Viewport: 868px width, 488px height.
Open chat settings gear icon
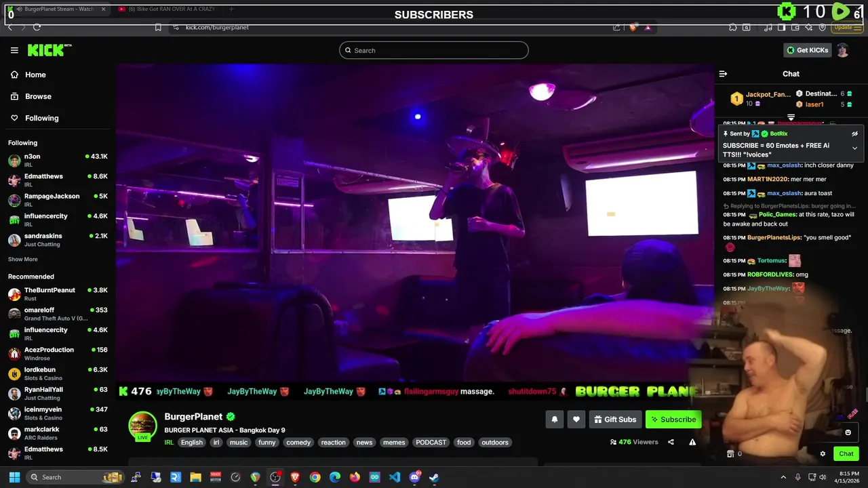click(823, 454)
